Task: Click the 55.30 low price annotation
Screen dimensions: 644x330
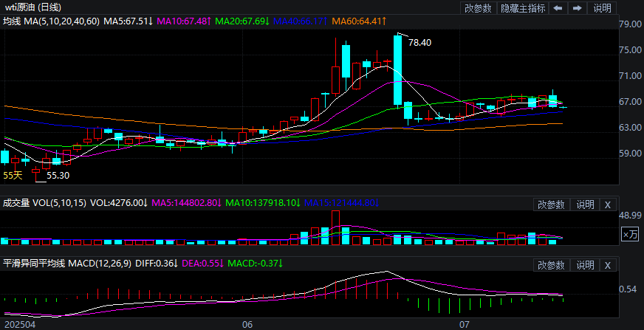Action: [x=58, y=175]
